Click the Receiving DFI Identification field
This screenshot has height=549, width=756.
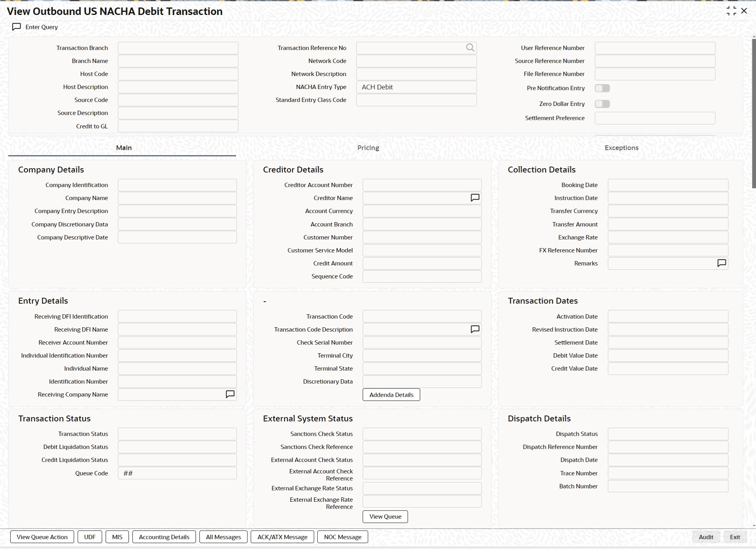(177, 317)
